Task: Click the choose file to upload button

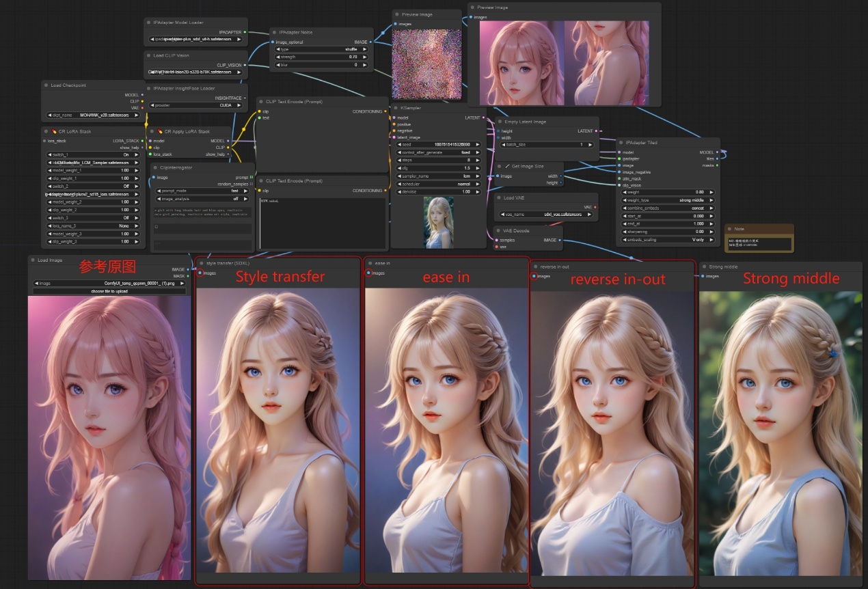Action: click(109, 291)
